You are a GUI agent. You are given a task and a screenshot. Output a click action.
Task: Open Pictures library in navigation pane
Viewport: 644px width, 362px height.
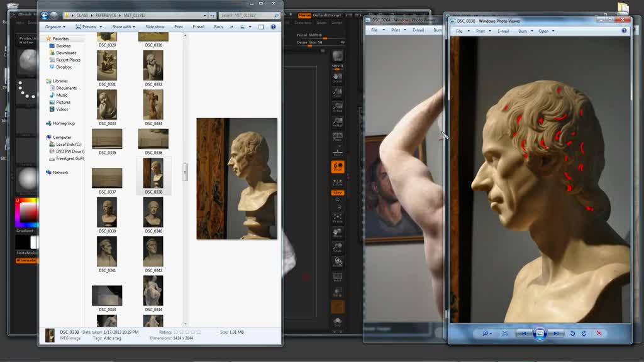pyautogui.click(x=64, y=102)
